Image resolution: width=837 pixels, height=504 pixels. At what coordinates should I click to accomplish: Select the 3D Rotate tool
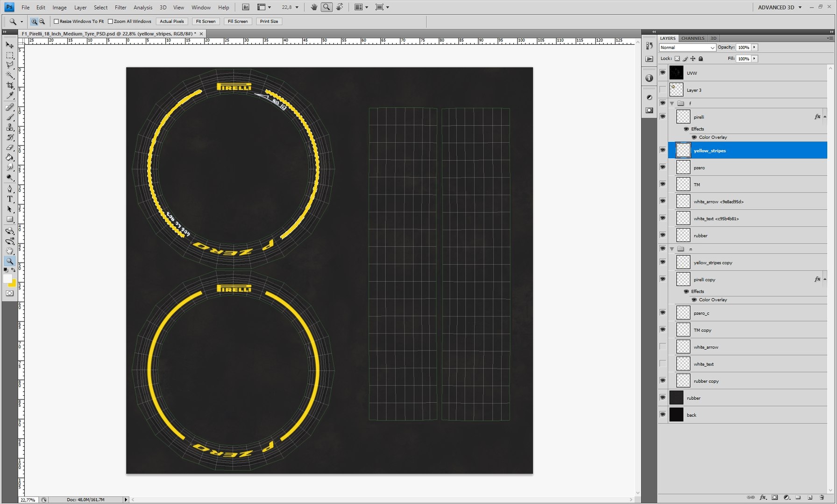tap(9, 231)
